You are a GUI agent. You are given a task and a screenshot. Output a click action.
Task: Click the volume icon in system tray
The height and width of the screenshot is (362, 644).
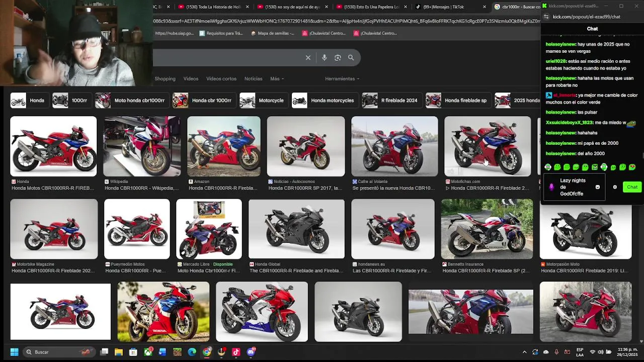(600, 352)
